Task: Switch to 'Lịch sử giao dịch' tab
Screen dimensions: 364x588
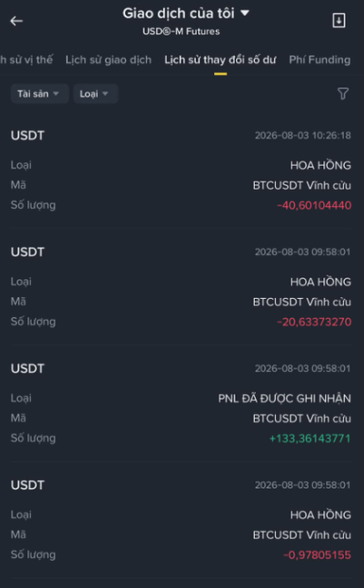Action: tap(108, 60)
